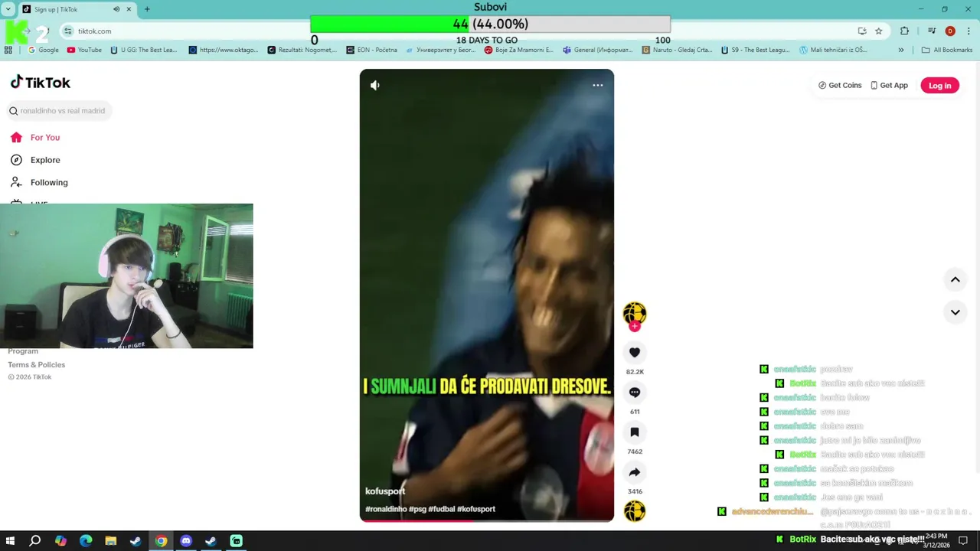
Task: Open the Boje Za Mramorni bookmark
Action: (x=518, y=51)
